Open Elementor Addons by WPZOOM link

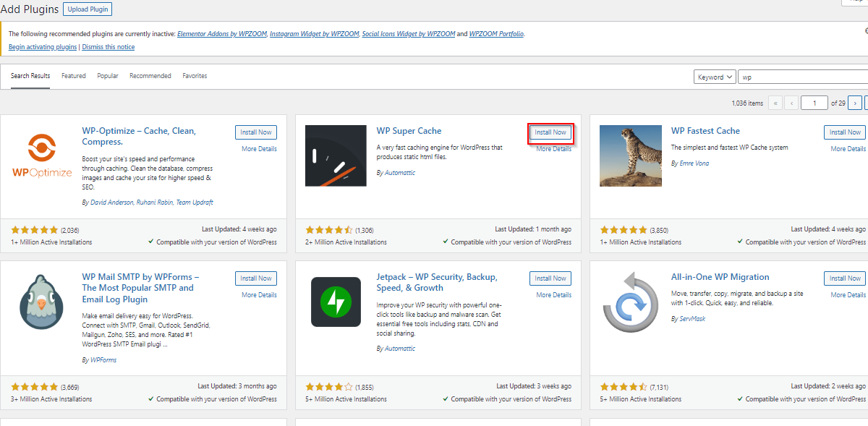pos(222,34)
